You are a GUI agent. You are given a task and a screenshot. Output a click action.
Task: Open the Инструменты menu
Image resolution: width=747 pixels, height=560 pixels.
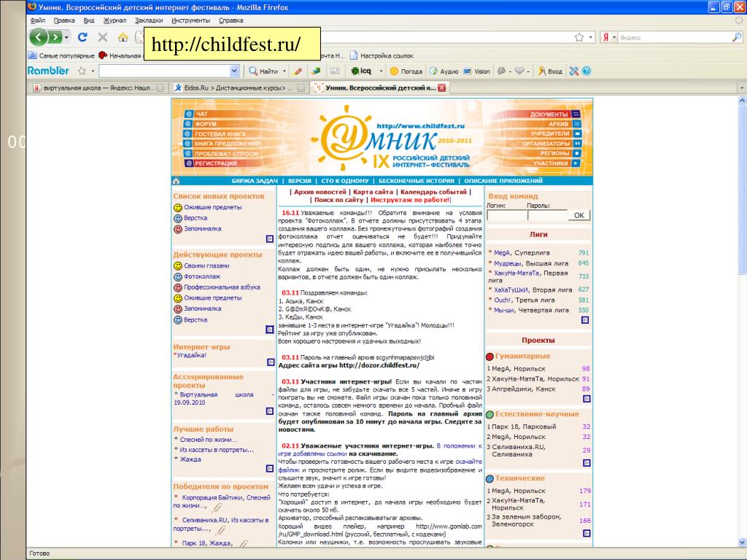(x=190, y=20)
